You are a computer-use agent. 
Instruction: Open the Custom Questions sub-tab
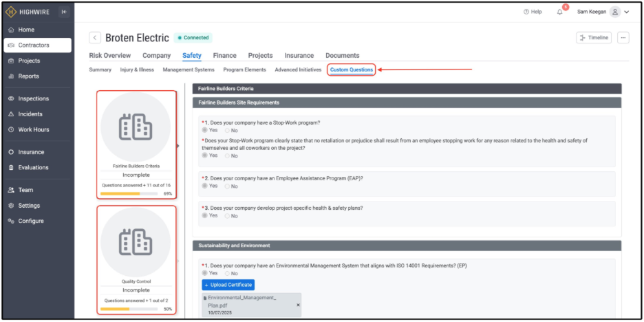tap(352, 69)
